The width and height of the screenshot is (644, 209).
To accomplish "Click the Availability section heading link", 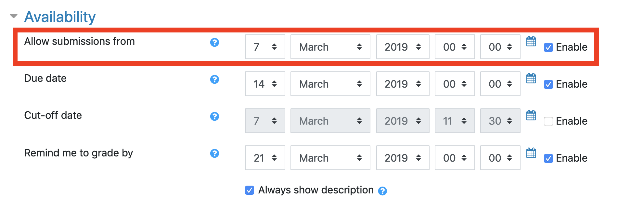I will coord(60,17).
